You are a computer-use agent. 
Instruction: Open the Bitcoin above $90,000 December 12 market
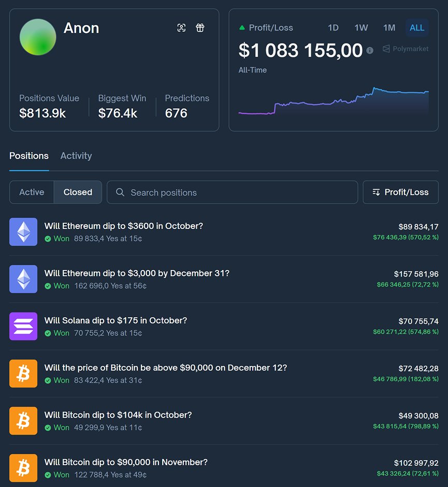point(166,367)
